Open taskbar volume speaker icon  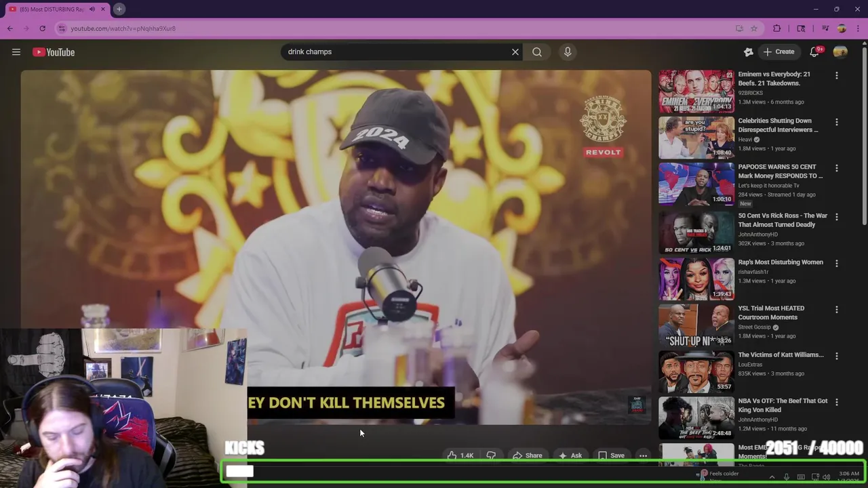826,477
